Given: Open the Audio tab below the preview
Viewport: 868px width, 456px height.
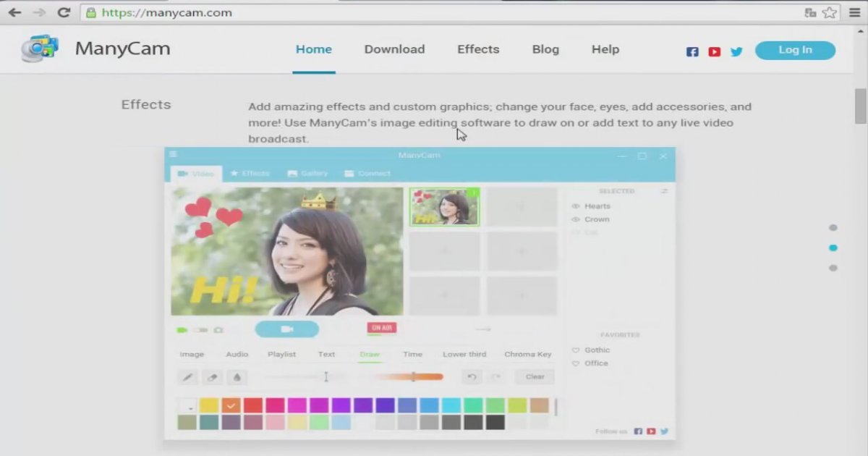Looking at the screenshot, I should (237, 355).
